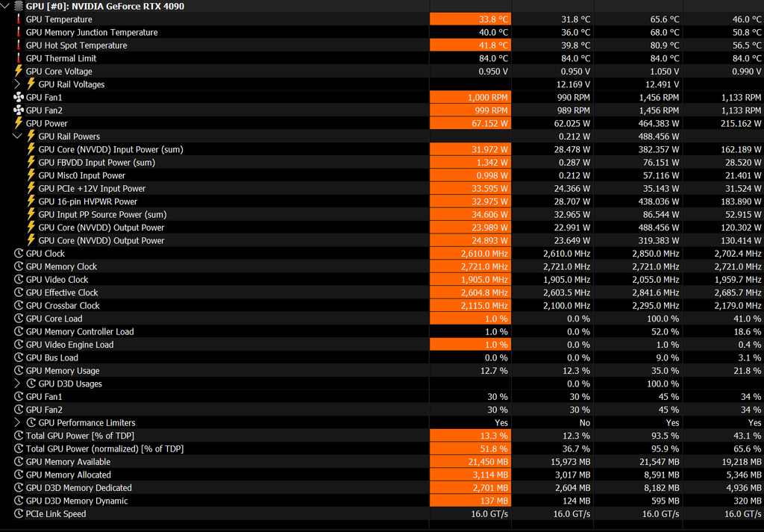Image resolution: width=764 pixels, height=532 pixels.
Task: Click the lightning icon for GPU Rail Voltages
Action: click(31, 84)
